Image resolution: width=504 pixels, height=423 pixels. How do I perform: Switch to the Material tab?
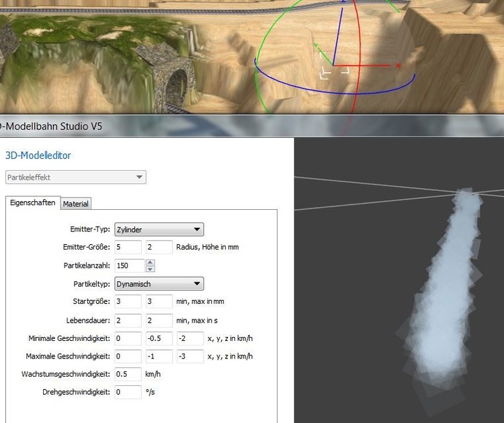[x=76, y=204]
